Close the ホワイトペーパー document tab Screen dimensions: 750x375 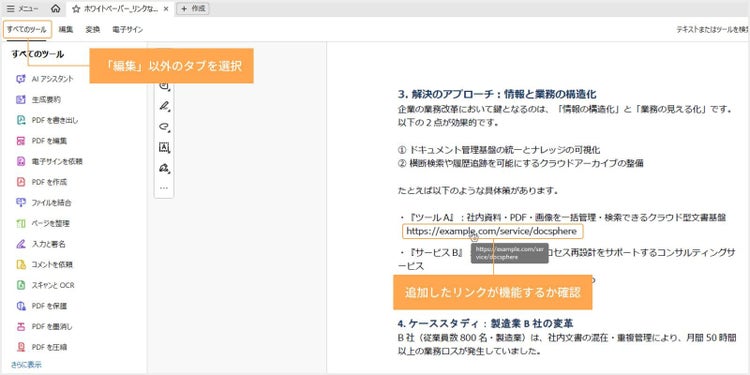[165, 9]
